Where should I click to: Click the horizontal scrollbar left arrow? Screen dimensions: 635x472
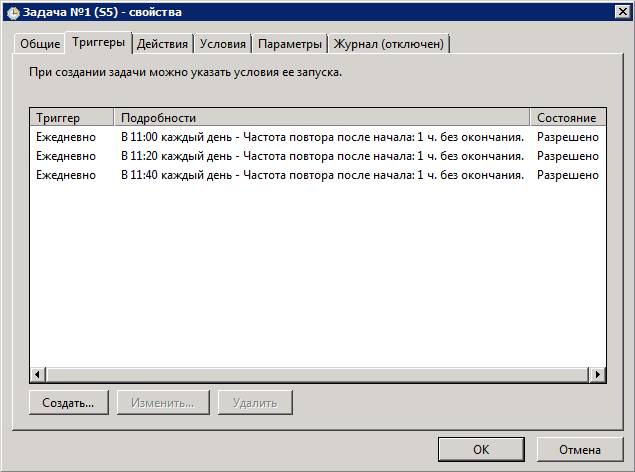pyautogui.click(x=38, y=374)
